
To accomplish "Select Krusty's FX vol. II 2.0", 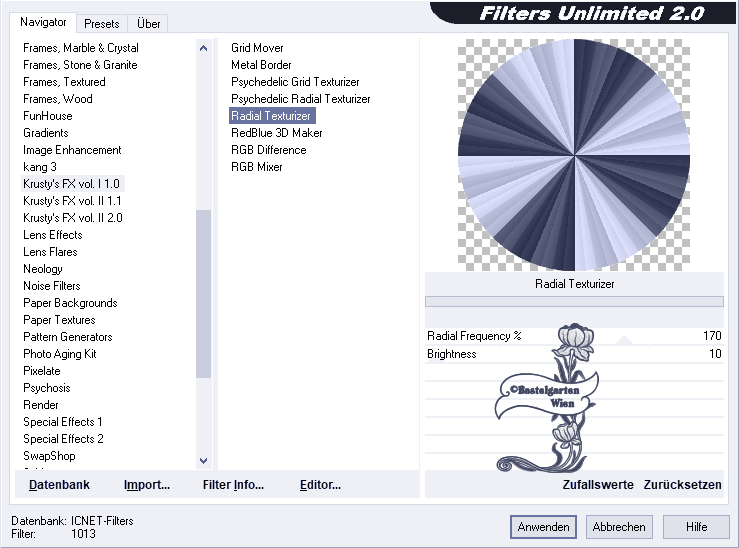I will [73, 218].
